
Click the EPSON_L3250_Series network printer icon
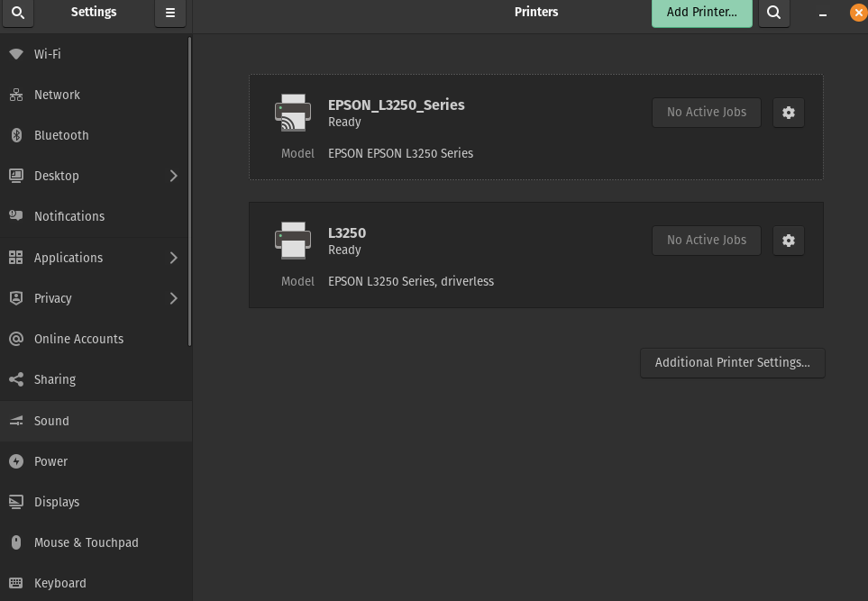coord(293,113)
